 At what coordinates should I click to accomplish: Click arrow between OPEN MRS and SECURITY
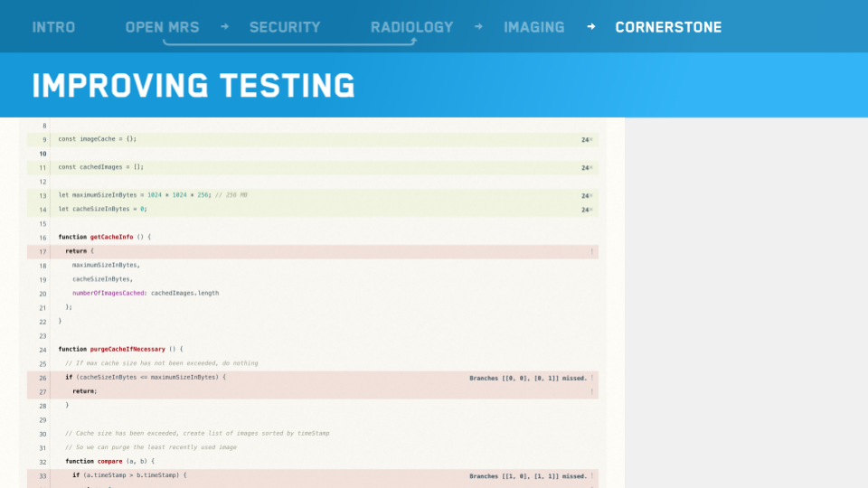[224, 26]
